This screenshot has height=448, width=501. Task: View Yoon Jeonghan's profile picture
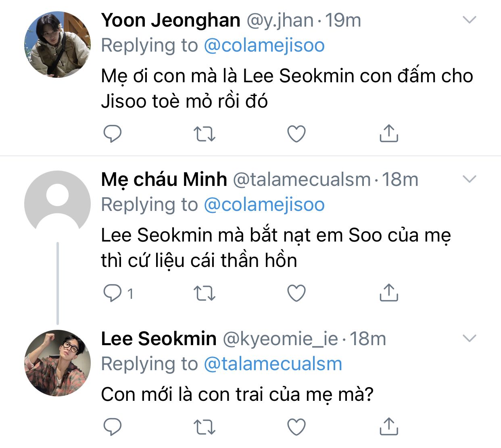coord(57,44)
